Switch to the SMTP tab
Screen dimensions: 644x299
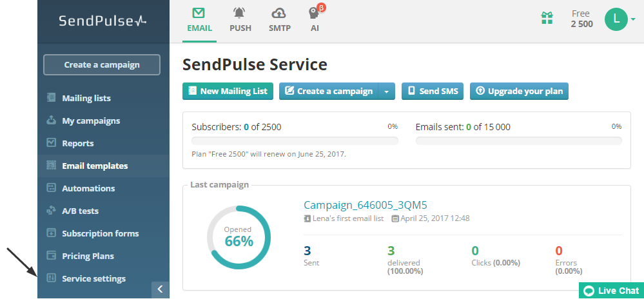coord(279,21)
